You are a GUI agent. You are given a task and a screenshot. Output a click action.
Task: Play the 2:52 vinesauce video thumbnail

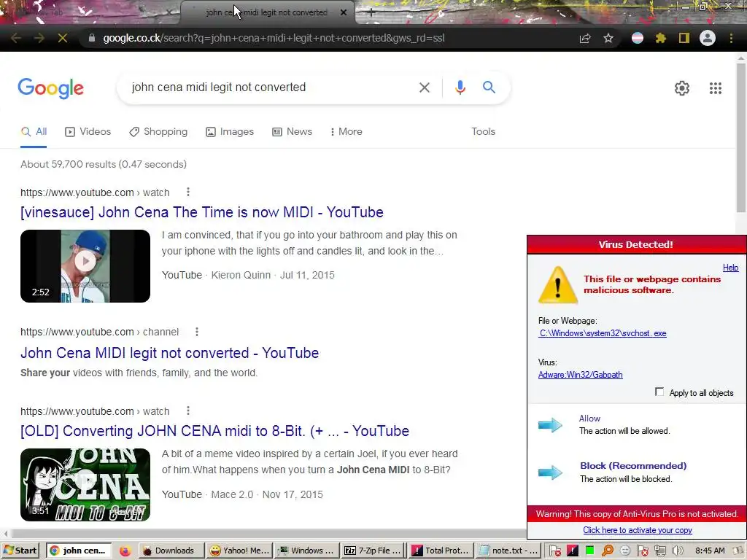(85, 266)
